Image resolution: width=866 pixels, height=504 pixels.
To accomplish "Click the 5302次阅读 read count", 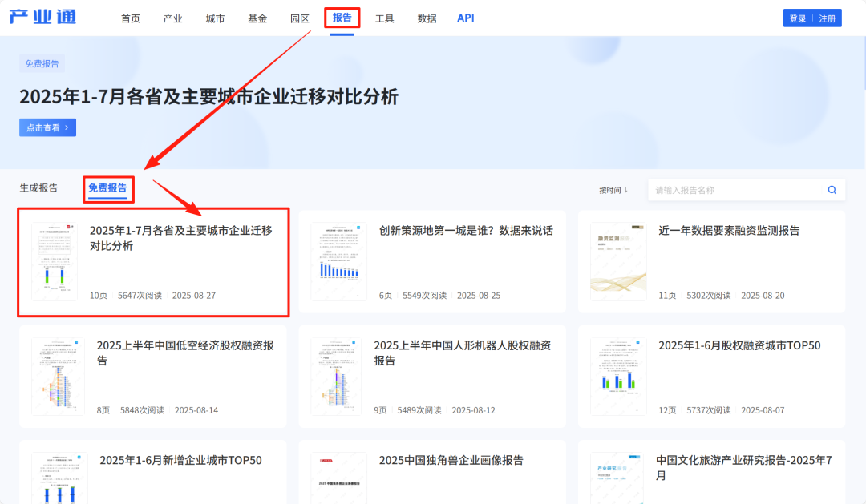I will click(709, 296).
